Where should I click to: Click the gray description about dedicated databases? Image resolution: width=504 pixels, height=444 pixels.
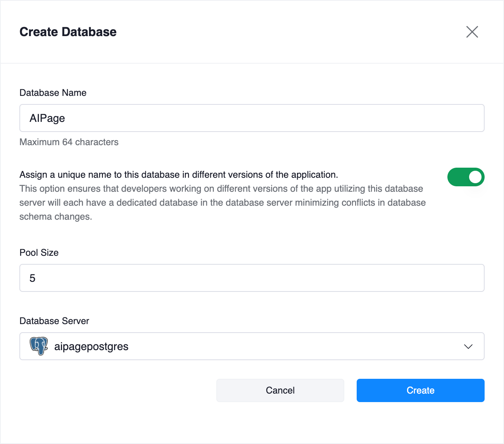point(223,203)
